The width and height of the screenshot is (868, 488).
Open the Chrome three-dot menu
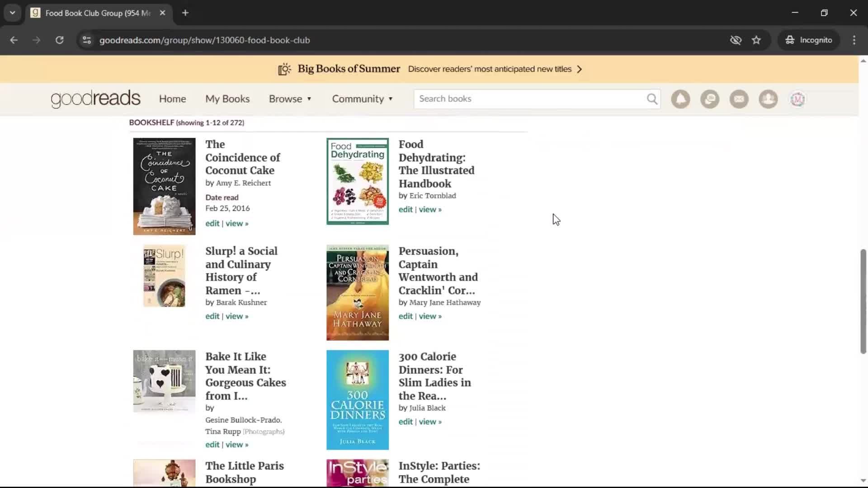coord(854,40)
